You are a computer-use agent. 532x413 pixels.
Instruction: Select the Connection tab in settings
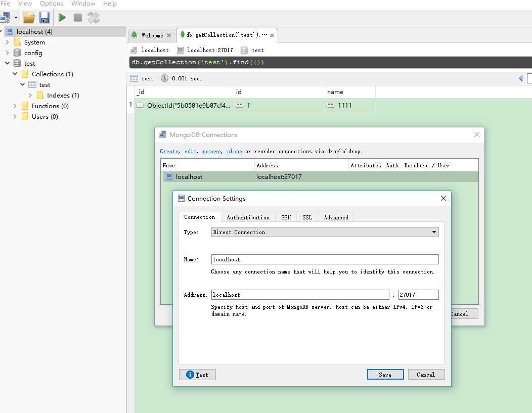coord(199,217)
